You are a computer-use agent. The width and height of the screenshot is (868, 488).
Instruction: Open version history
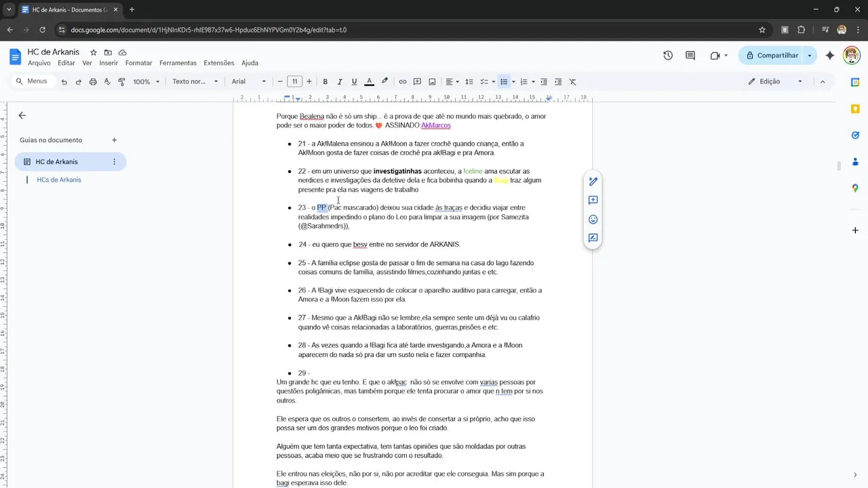tap(668, 56)
